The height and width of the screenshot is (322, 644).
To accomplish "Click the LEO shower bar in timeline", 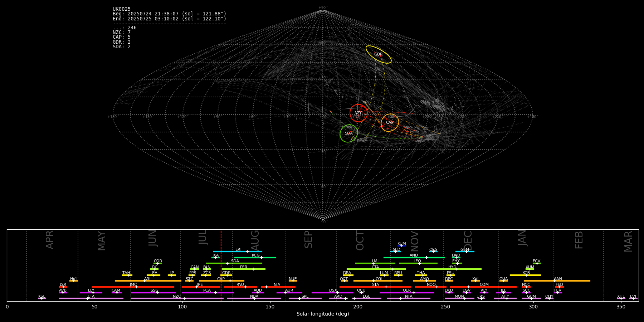I will click(418, 263).
